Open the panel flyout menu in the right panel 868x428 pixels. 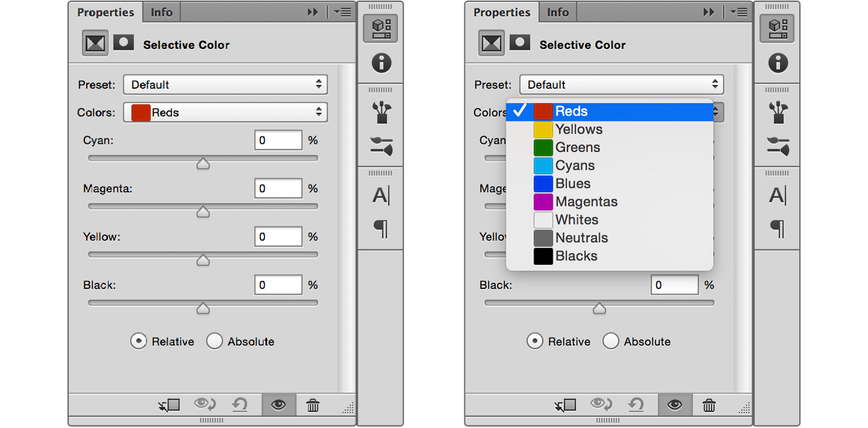[x=738, y=12]
